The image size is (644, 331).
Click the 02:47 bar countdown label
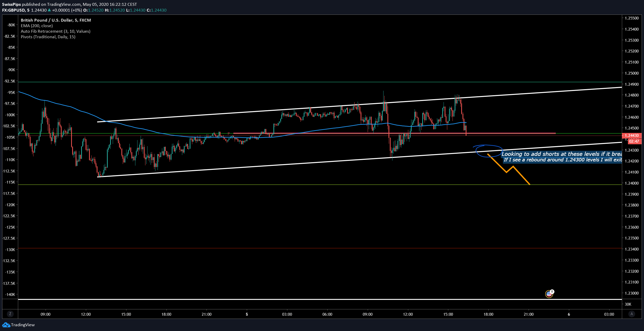(x=634, y=141)
